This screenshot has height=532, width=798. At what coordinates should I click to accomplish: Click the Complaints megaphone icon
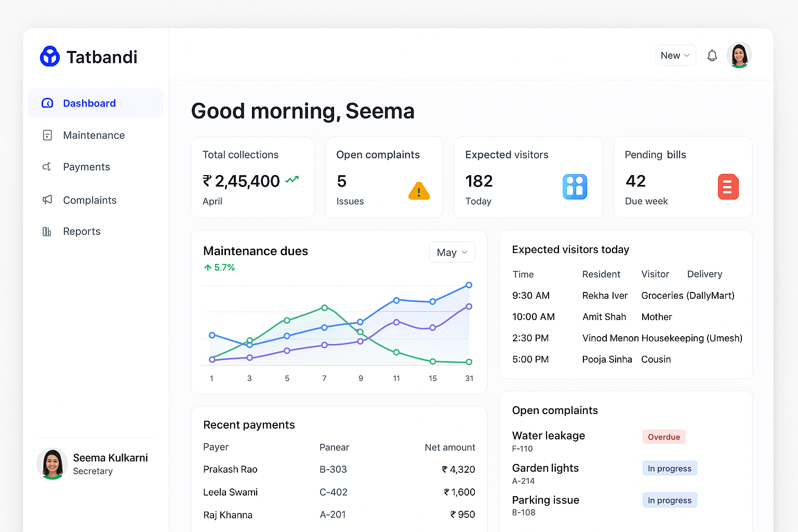pos(47,200)
